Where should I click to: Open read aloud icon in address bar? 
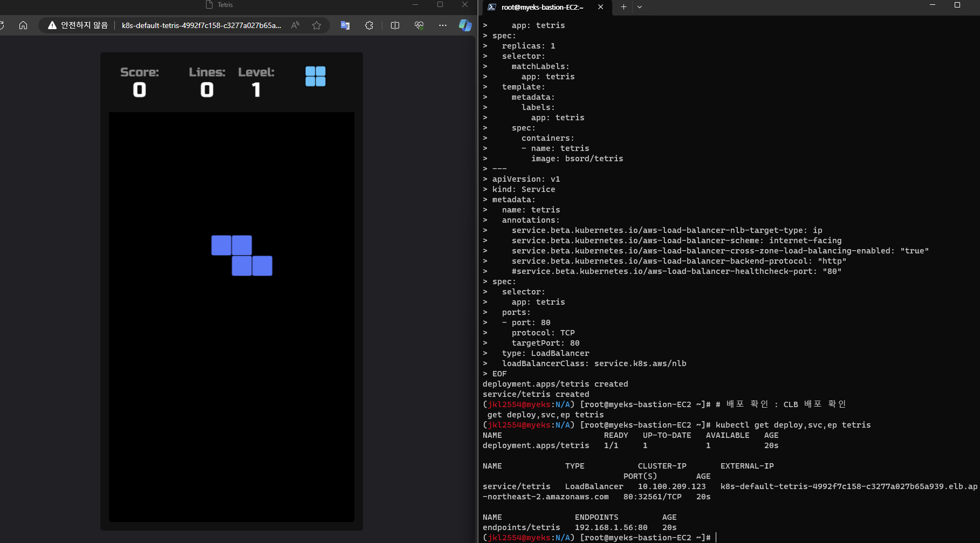pyautogui.click(x=295, y=25)
